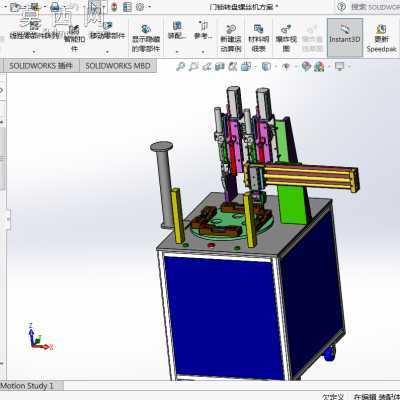Click the 参考 reference geometry tool
400x400 pixels.
tap(203, 30)
